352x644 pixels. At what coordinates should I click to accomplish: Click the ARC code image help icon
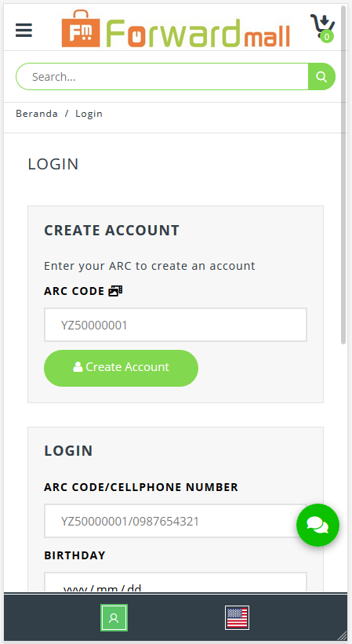115,291
